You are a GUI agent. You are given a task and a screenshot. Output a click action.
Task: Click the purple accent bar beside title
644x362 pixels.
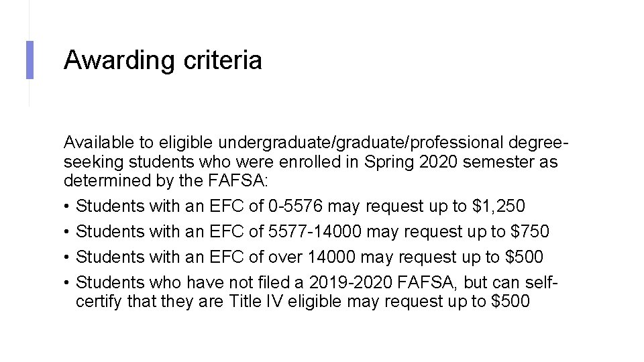tap(29, 60)
